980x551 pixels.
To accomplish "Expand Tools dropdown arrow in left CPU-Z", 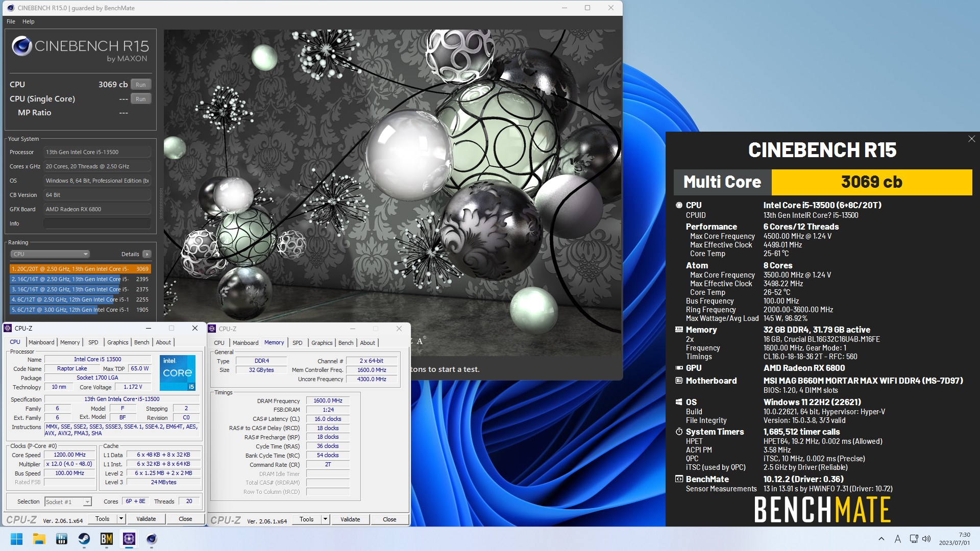I will pyautogui.click(x=121, y=519).
